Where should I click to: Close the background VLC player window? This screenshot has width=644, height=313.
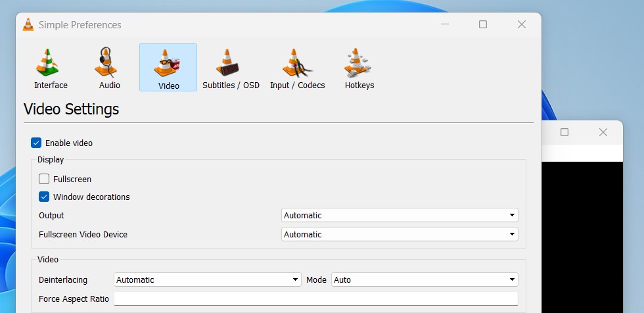pos(603,132)
